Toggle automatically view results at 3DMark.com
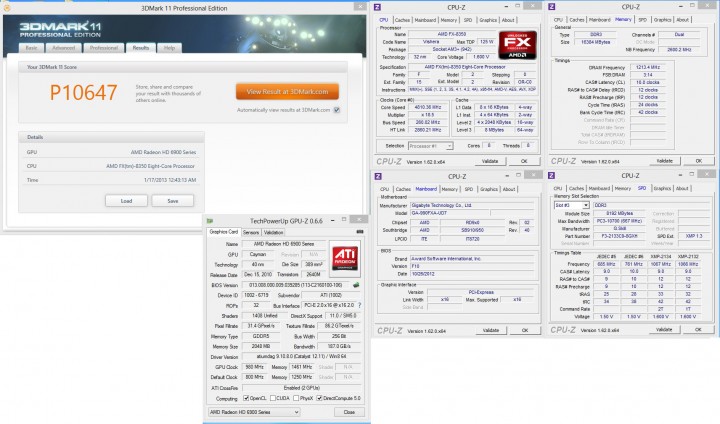Screen dimensions: 720x424 pos(337,110)
